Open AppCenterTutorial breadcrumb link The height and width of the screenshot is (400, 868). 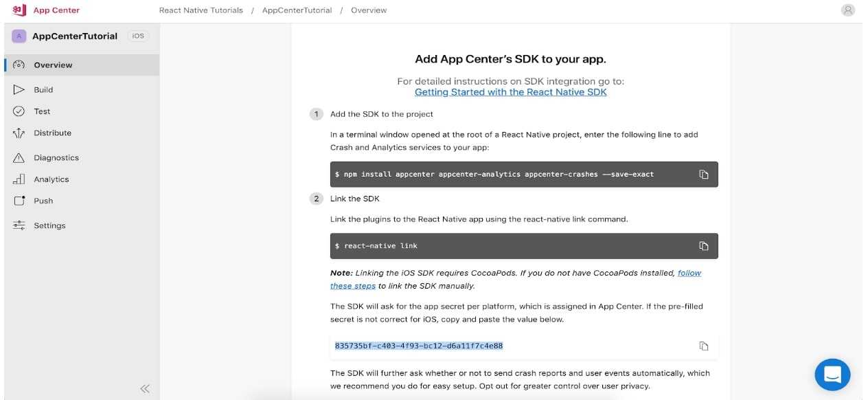(x=297, y=10)
